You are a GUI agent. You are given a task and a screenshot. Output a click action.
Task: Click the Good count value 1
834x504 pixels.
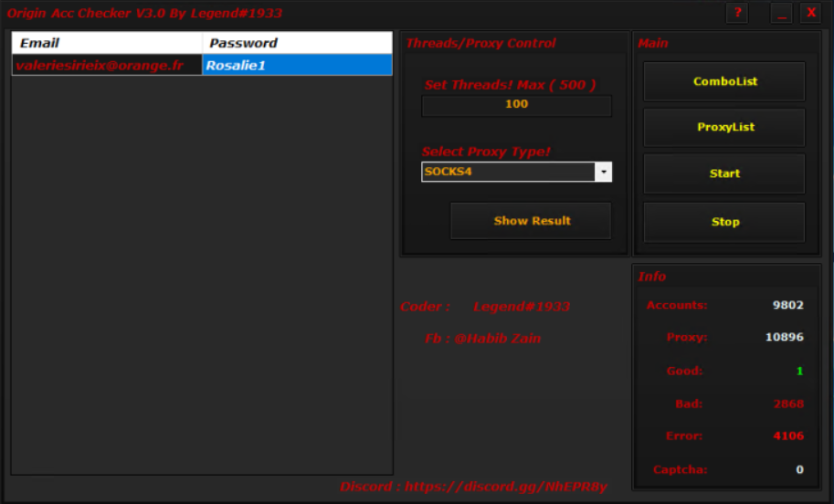[x=799, y=371]
